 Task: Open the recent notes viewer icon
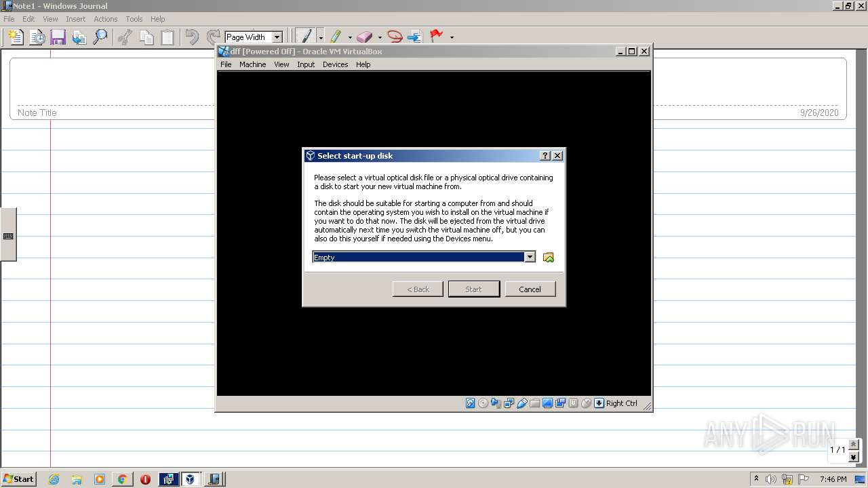point(37,37)
